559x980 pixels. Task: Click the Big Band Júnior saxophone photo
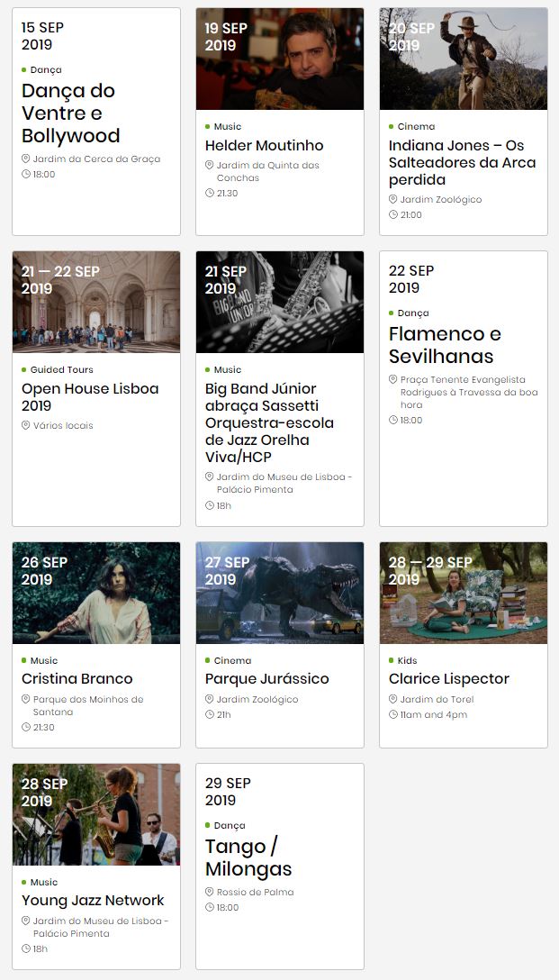280,302
